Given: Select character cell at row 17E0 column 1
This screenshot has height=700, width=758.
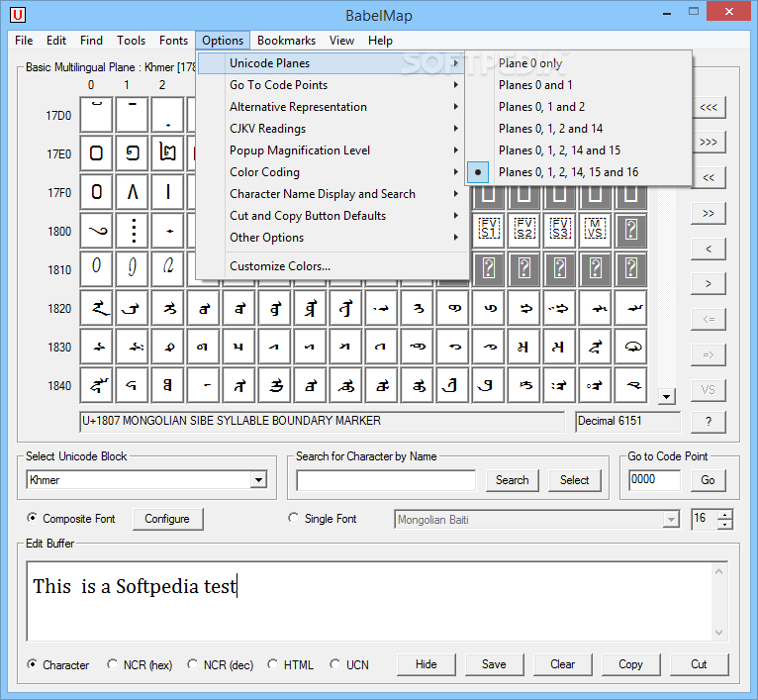Looking at the screenshot, I should [x=132, y=153].
